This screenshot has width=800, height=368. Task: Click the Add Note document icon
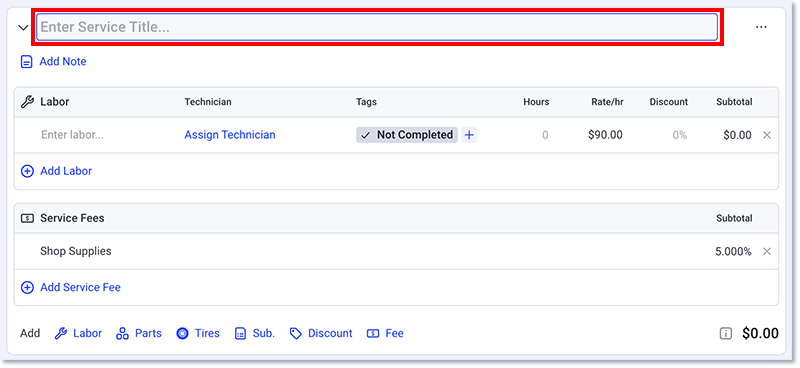pos(26,62)
